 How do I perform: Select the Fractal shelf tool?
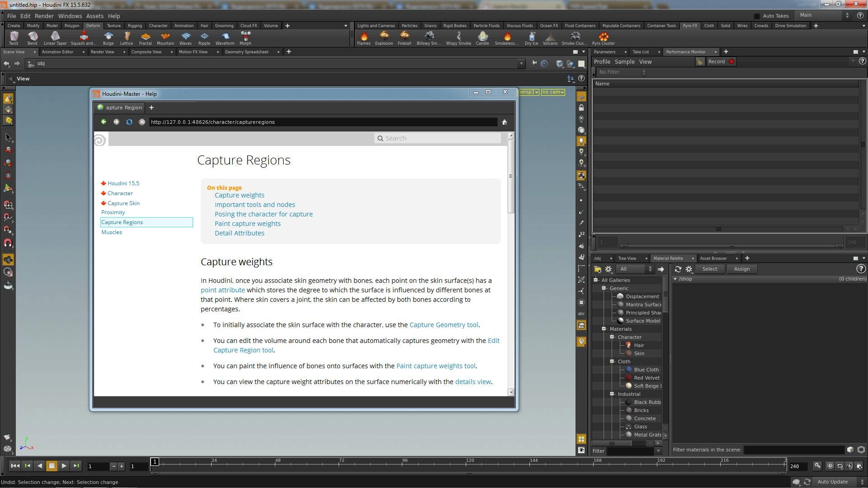click(145, 38)
